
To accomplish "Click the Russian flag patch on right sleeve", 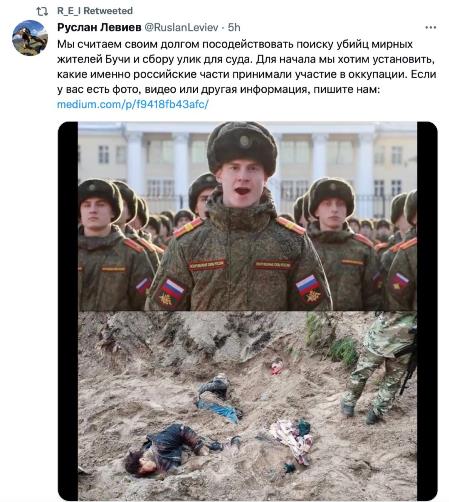I will tap(309, 289).
